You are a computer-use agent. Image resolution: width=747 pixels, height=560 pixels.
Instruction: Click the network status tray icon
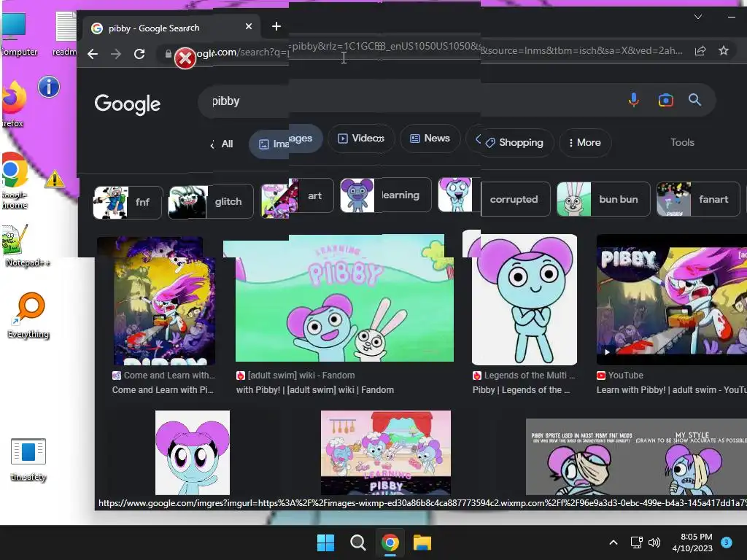click(x=636, y=542)
